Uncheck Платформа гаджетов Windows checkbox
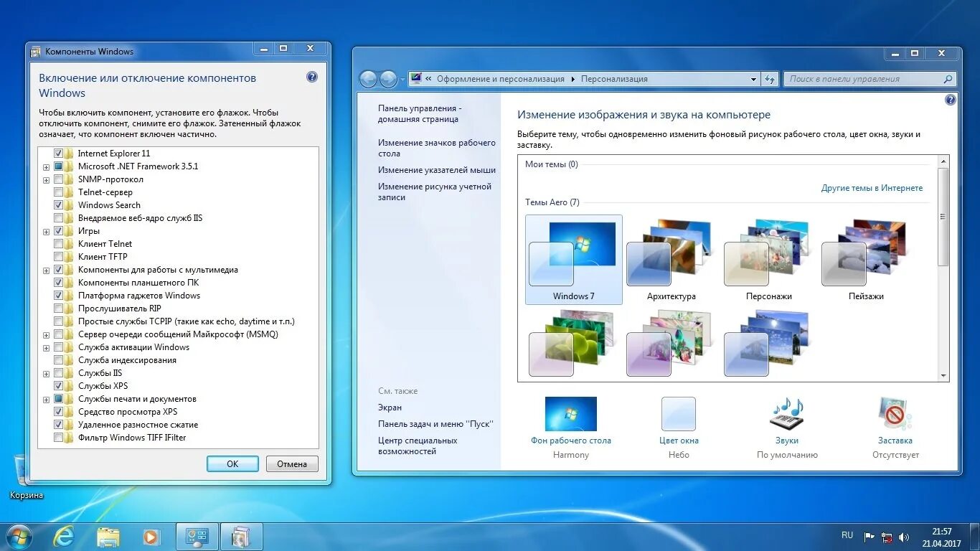The image size is (980, 551). tap(58, 296)
